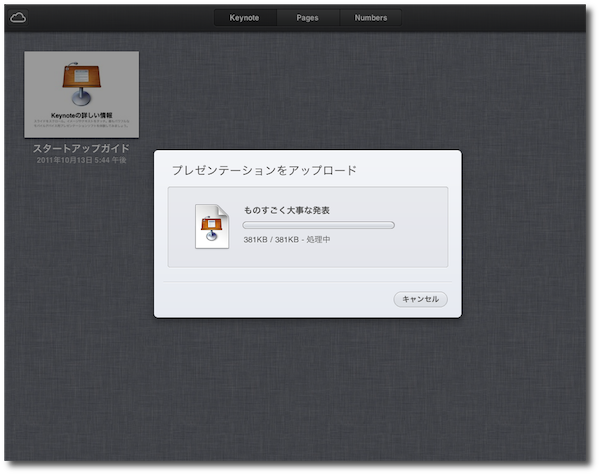Click the upload progress bar

pyautogui.click(x=318, y=225)
